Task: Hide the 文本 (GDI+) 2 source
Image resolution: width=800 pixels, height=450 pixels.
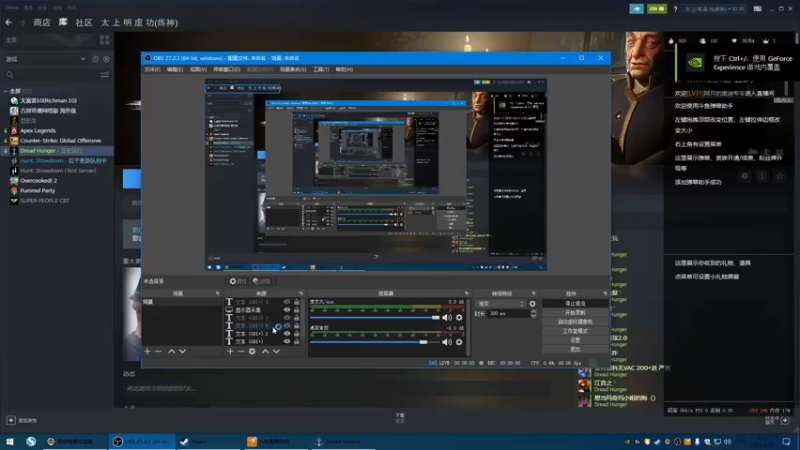Action: tap(287, 333)
